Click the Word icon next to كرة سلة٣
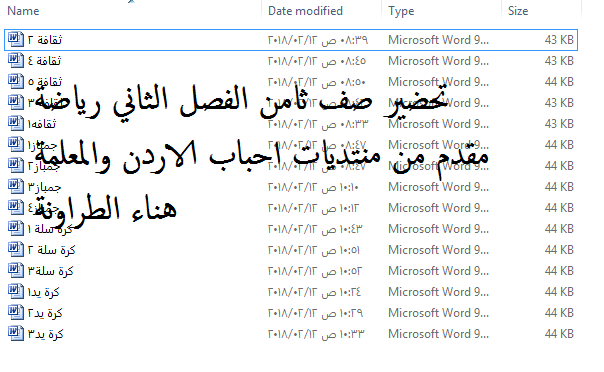 point(16,271)
